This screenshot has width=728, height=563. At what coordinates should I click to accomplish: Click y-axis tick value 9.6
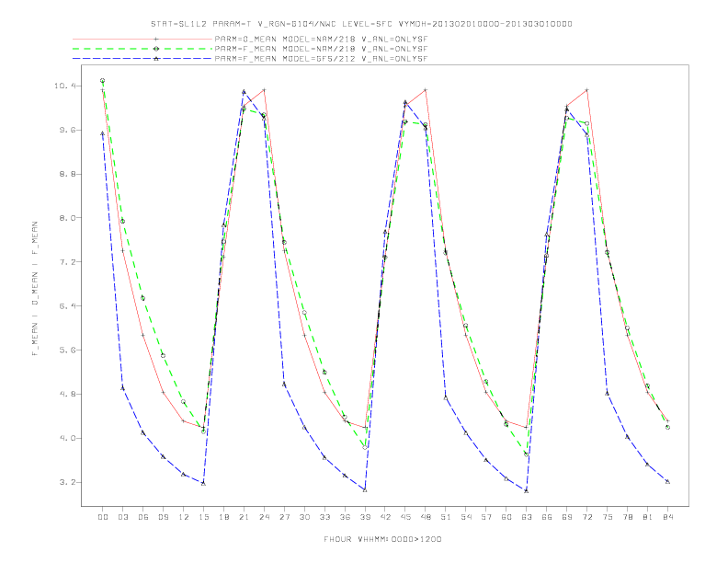tap(67, 130)
